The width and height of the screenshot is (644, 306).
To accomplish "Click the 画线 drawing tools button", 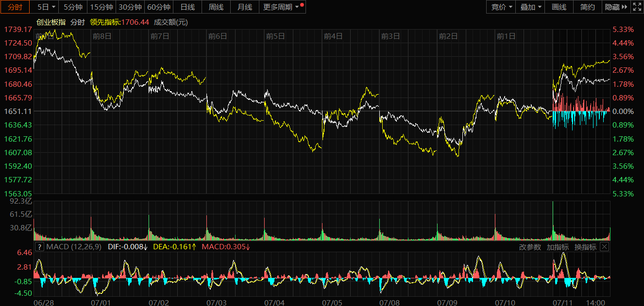I will point(559,7).
